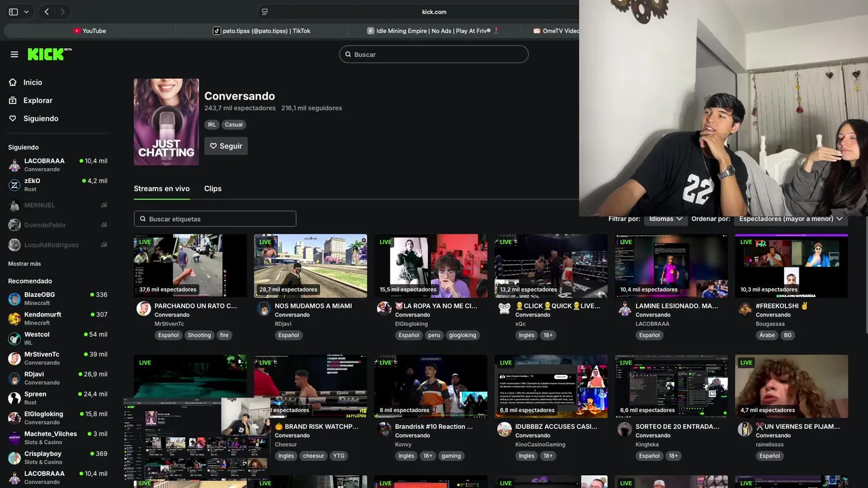Expand following list with Mostrar más
Image resolution: width=868 pixels, height=488 pixels.
click(x=24, y=264)
